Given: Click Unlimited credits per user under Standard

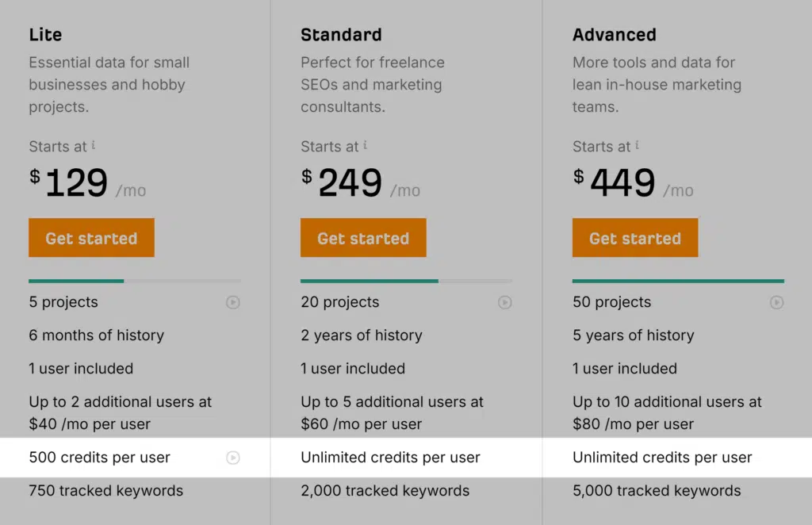Looking at the screenshot, I should (x=390, y=458).
